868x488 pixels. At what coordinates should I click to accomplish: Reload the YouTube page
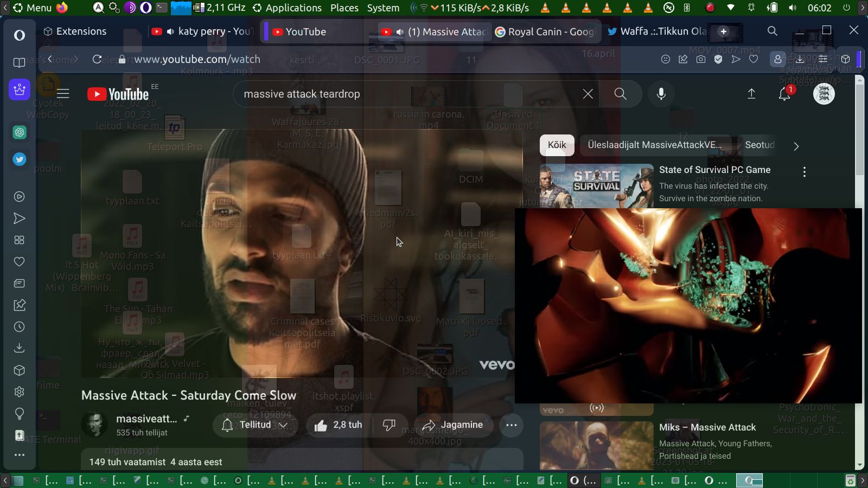[x=97, y=59]
